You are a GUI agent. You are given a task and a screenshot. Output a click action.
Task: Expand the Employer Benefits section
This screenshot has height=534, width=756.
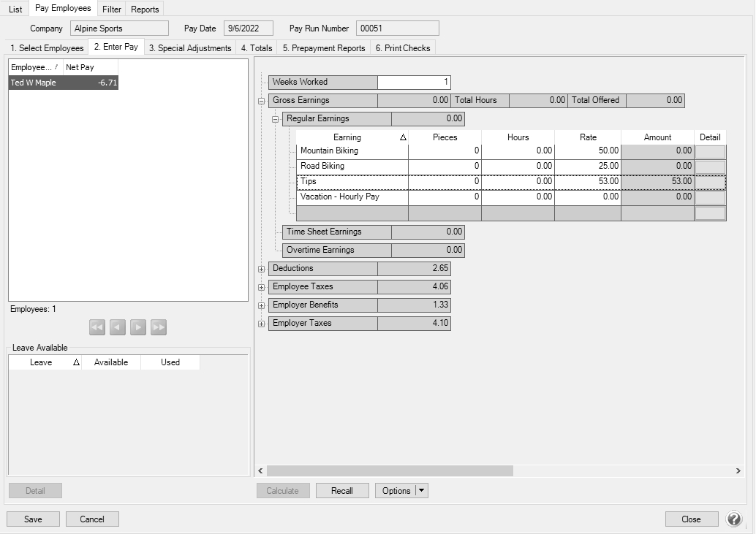click(x=261, y=305)
